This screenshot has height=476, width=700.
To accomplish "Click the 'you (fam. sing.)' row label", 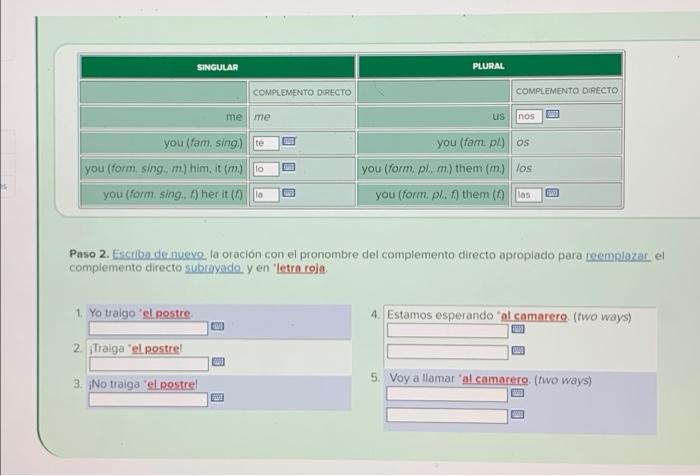I will point(204,143).
